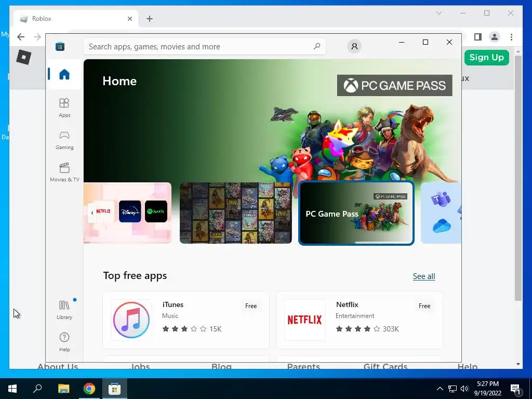Open the notification center
The image size is (532, 399).
(x=515, y=389)
